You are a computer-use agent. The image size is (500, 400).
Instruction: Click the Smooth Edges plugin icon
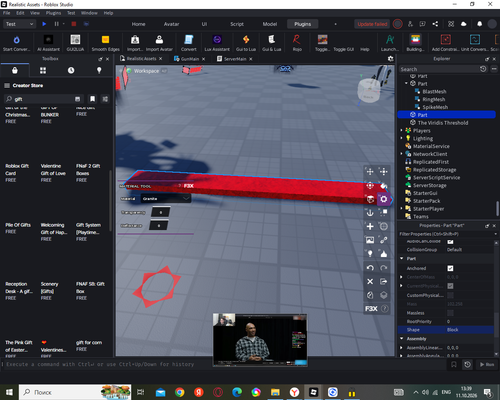pos(105,40)
